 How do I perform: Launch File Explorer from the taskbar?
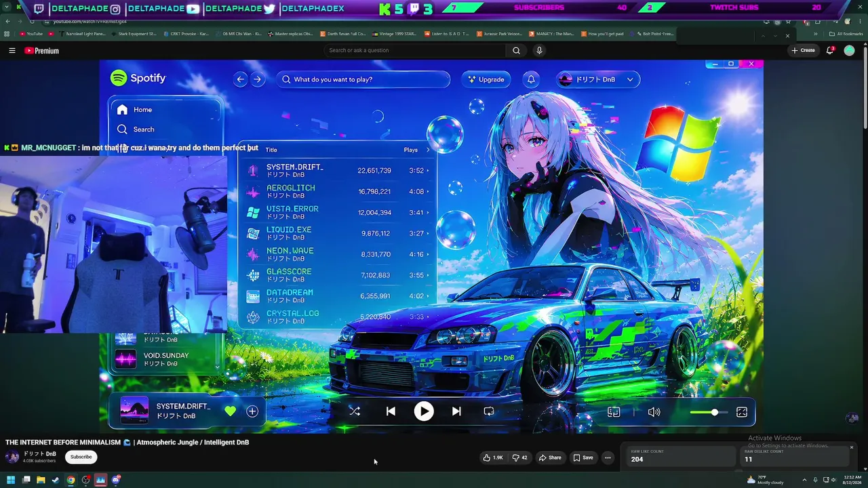tap(41, 480)
